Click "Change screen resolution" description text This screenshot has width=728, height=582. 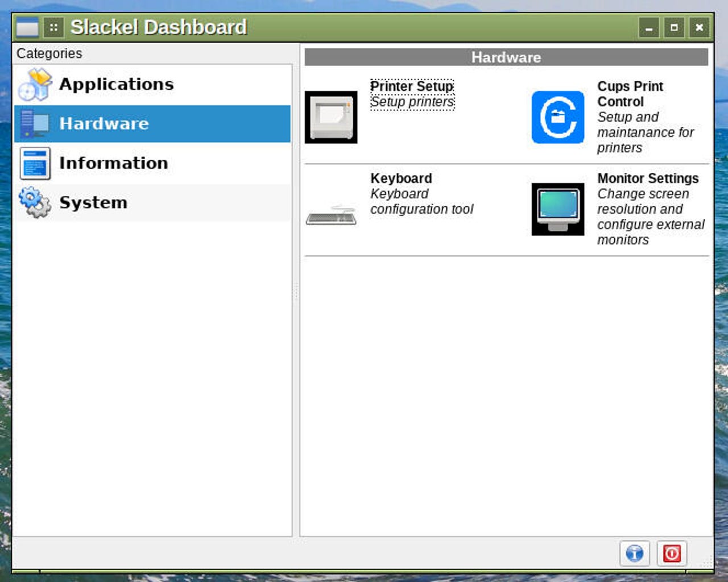pyautogui.click(x=651, y=217)
